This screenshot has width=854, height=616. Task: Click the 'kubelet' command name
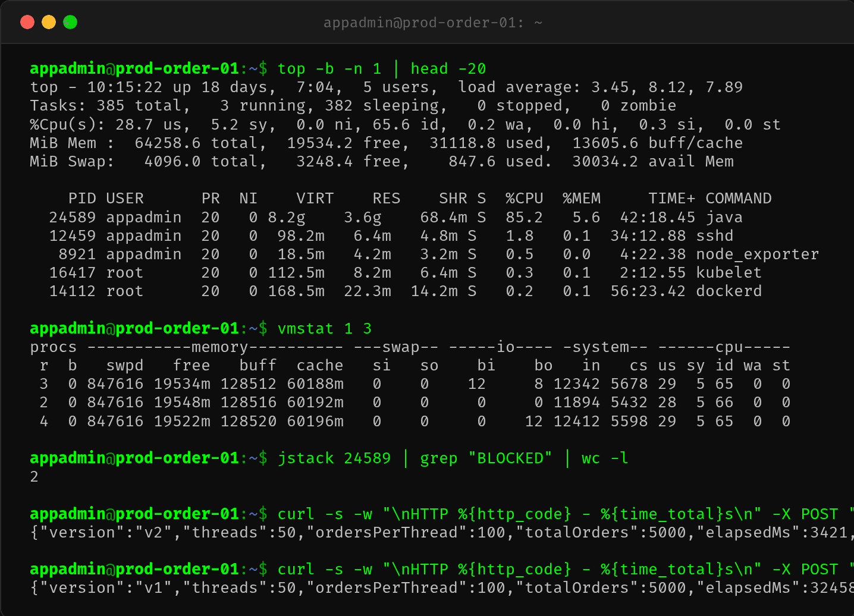(729, 273)
